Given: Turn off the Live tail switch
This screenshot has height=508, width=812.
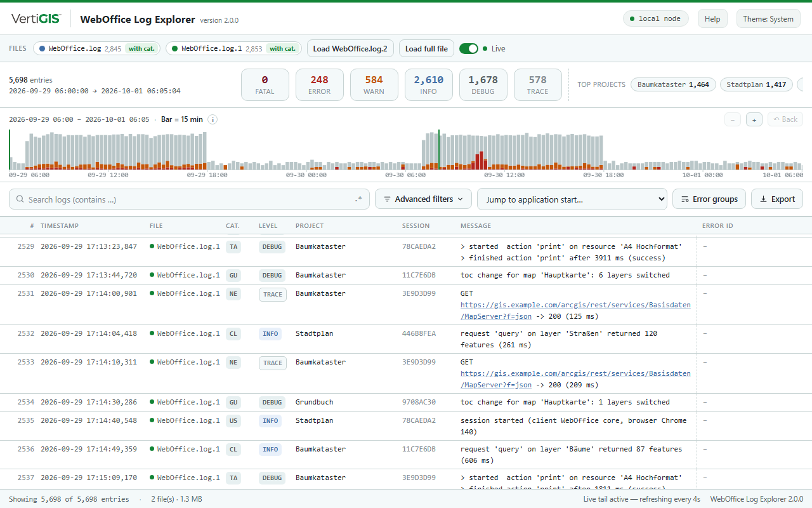Looking at the screenshot, I should [x=469, y=48].
